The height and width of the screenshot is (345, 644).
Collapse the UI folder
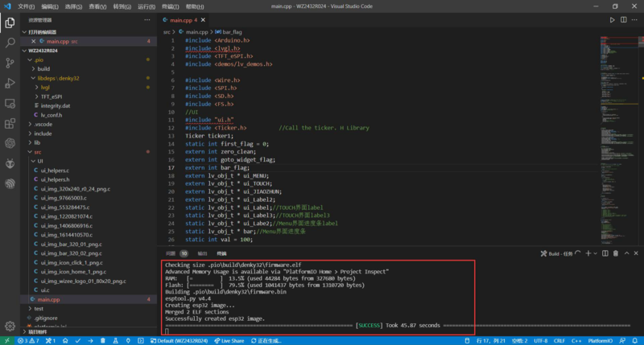click(x=33, y=161)
